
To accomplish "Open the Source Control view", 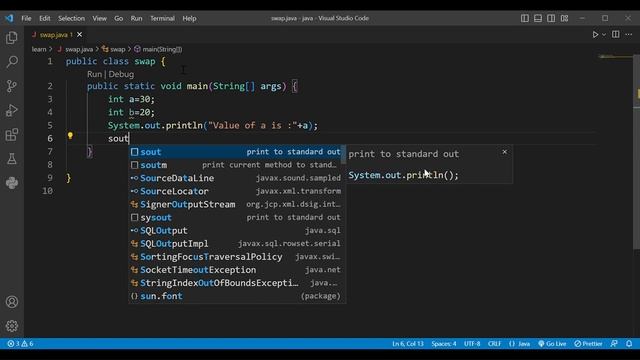I will pyautogui.click(x=12, y=86).
